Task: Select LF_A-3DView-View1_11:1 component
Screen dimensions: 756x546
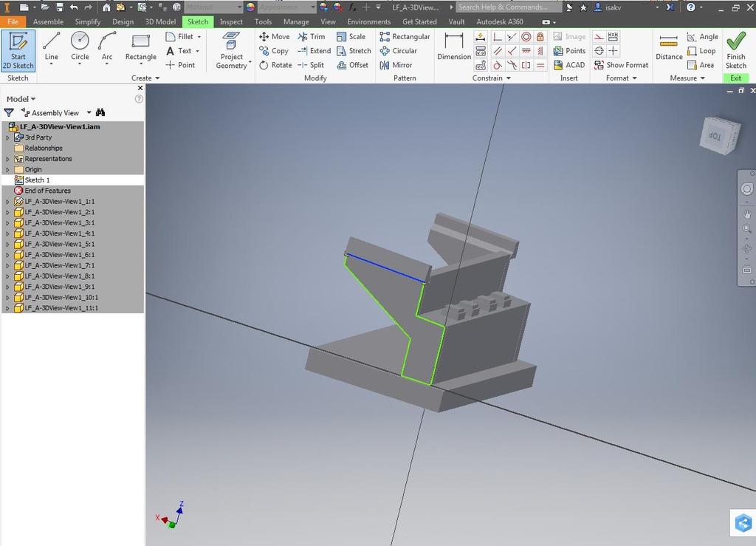Action: pos(61,308)
